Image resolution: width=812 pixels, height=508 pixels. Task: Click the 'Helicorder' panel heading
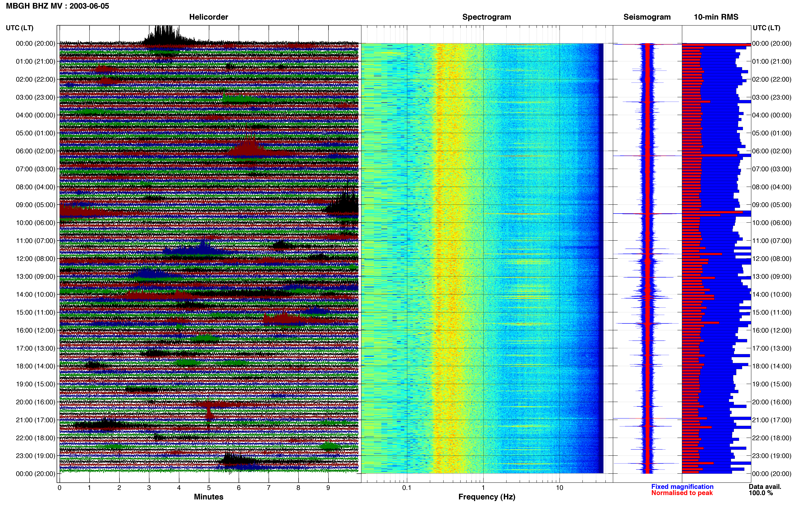[x=209, y=17]
